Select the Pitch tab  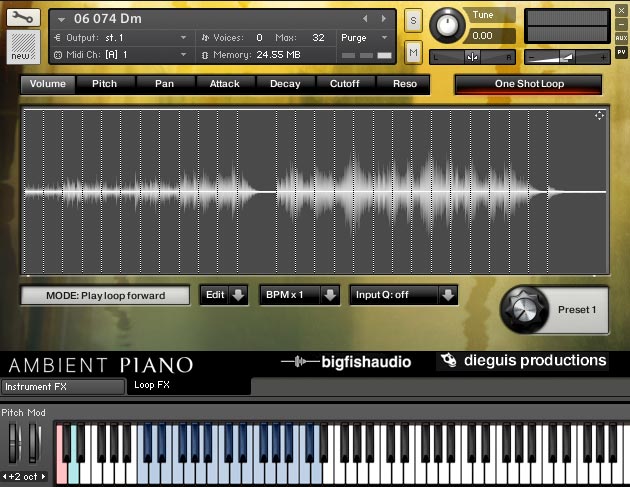104,84
